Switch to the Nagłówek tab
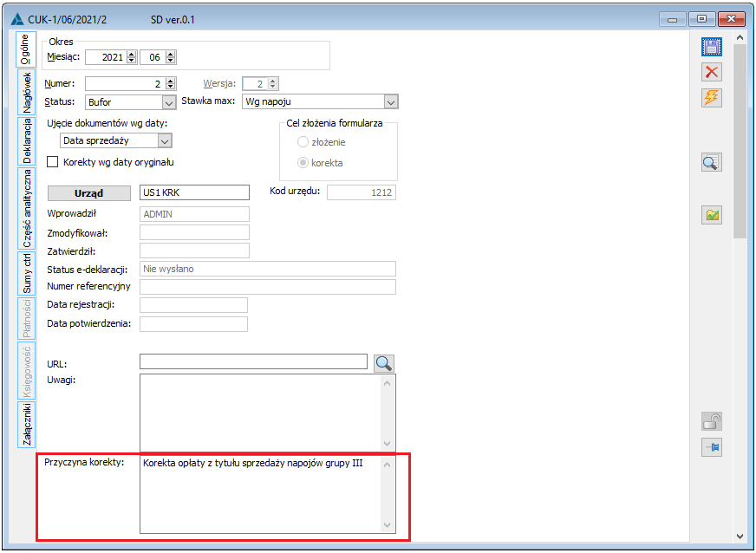 click(27, 92)
